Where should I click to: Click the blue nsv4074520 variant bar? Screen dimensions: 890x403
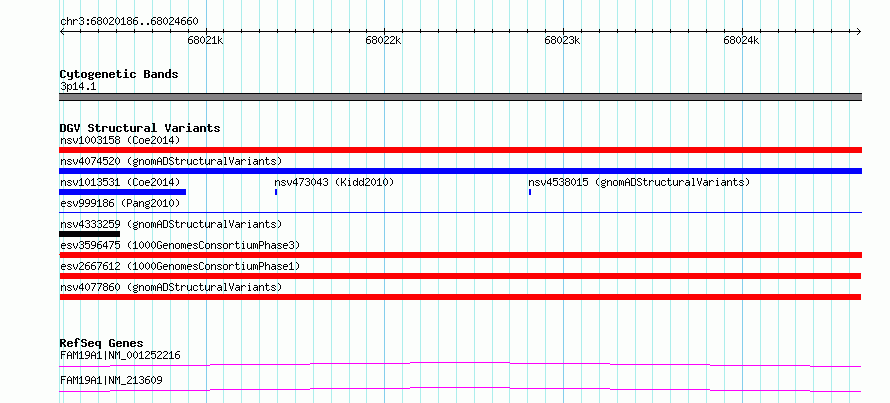coord(460,171)
